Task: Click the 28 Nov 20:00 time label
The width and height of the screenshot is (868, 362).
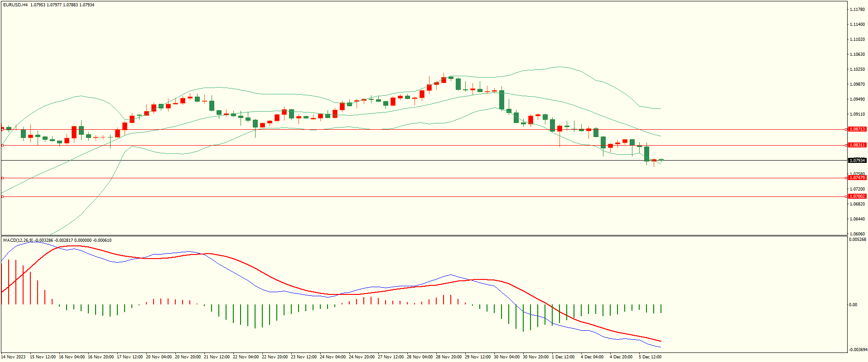Action: 449,357
